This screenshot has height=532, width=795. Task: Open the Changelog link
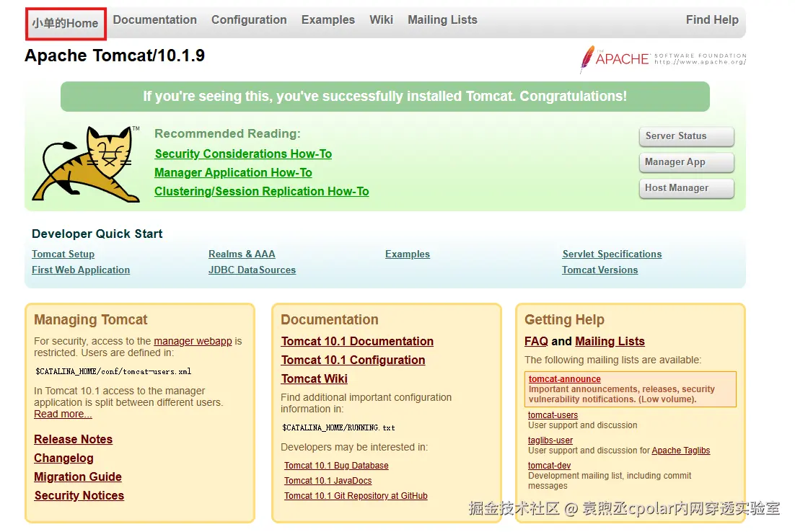tap(63, 458)
